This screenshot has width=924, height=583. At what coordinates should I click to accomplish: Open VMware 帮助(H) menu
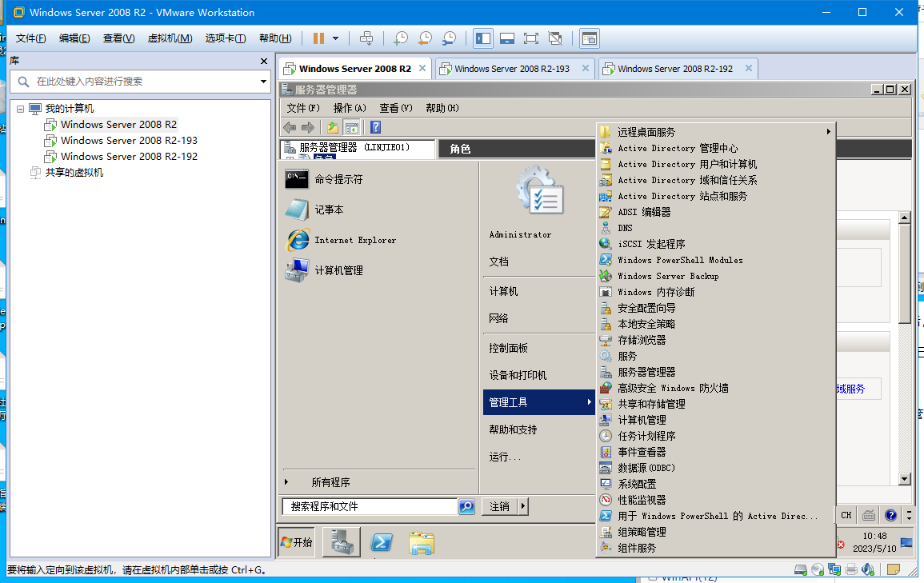[275, 38]
